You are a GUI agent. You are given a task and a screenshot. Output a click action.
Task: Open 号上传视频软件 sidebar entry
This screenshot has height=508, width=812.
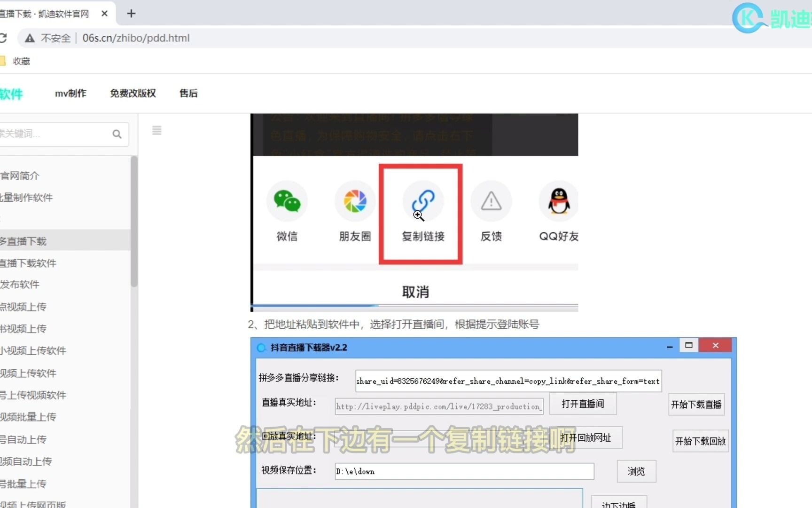click(33, 395)
